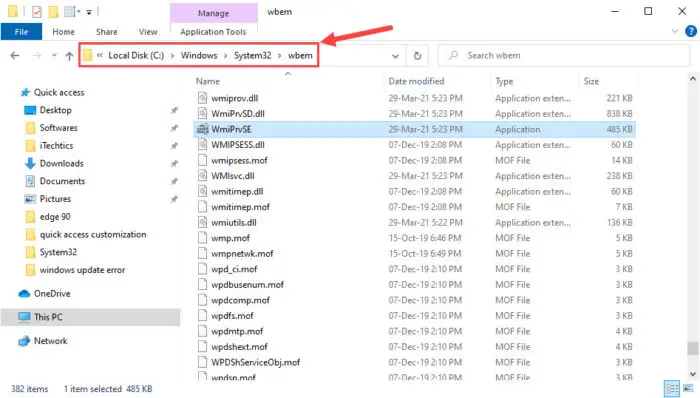Click the New folder quick access icon
Screen dimensions: 700x398
pos(53,12)
